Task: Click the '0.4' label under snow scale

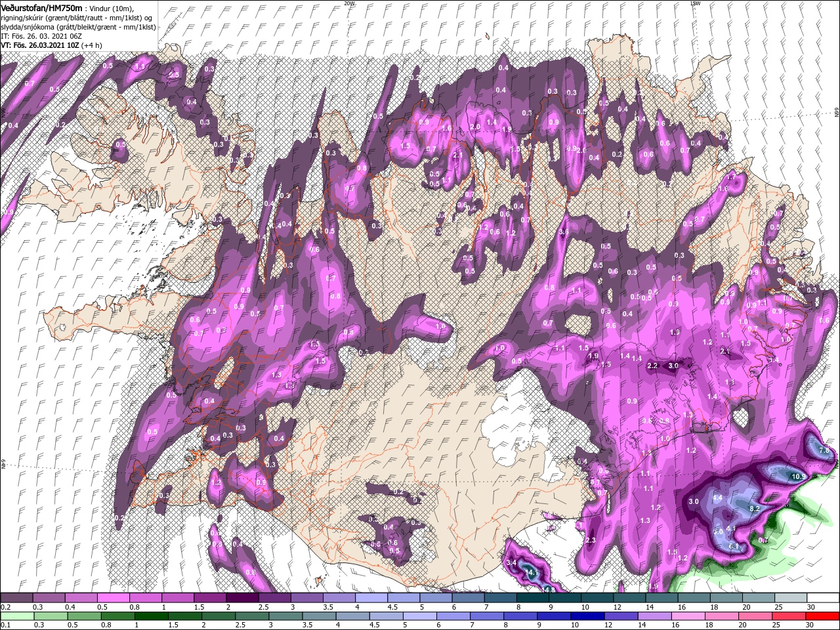Action: 70,607
